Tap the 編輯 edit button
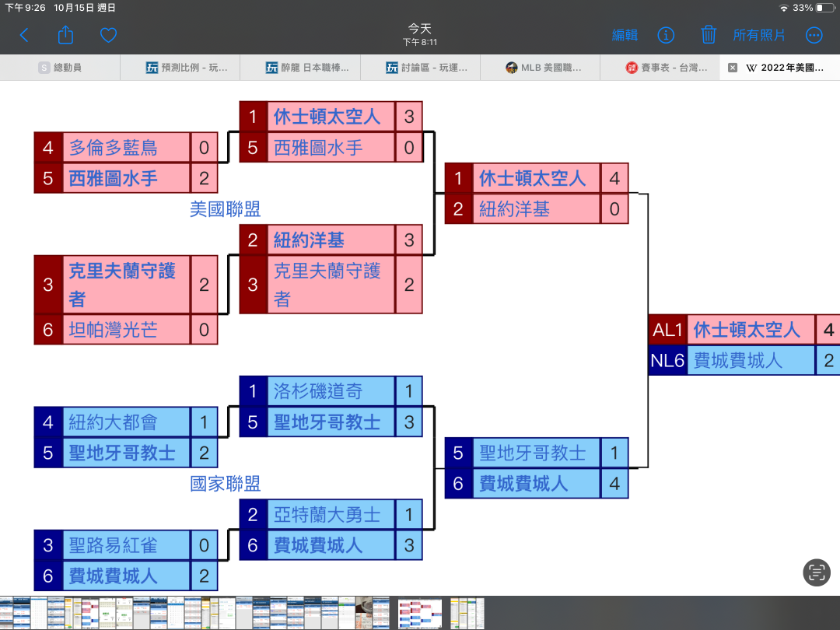The image size is (840, 630). [x=625, y=35]
